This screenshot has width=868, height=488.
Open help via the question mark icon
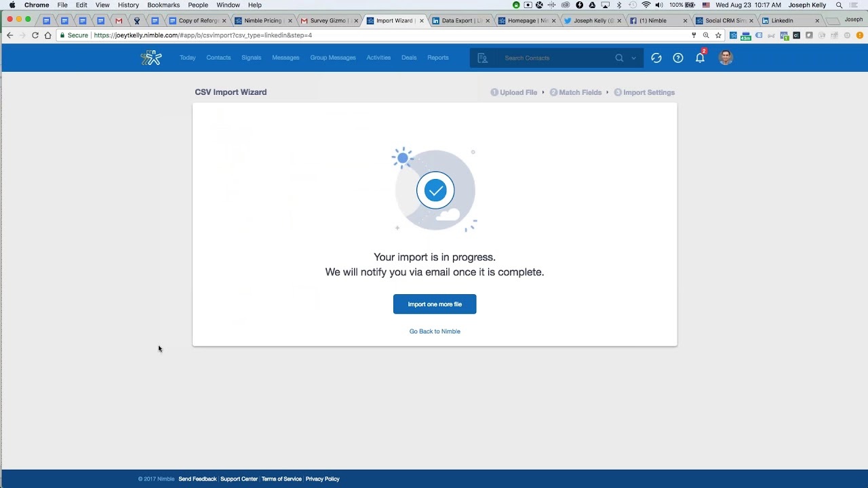click(x=677, y=58)
